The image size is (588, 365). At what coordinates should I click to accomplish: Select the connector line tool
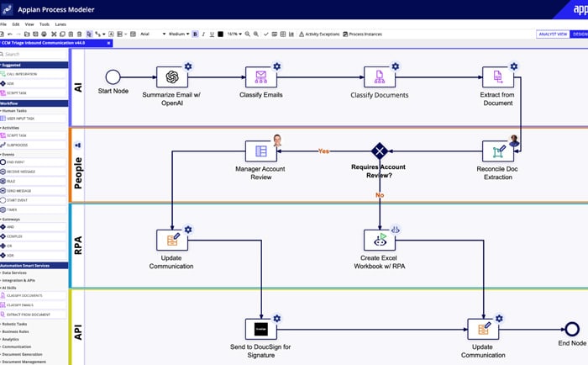click(98, 34)
